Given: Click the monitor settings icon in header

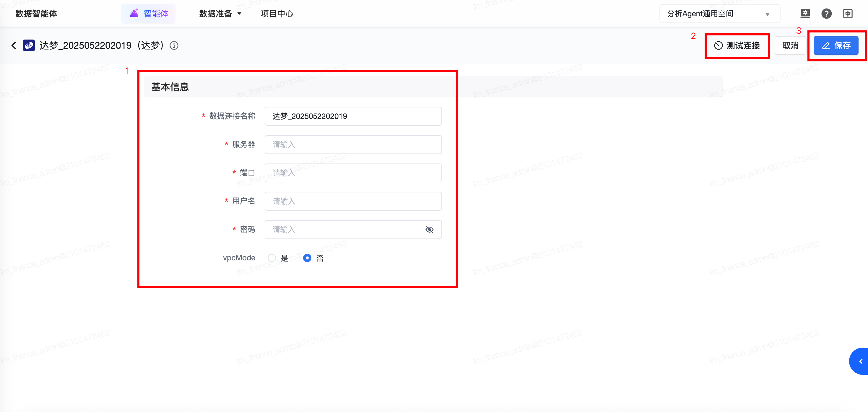Looking at the screenshot, I should click(x=805, y=14).
